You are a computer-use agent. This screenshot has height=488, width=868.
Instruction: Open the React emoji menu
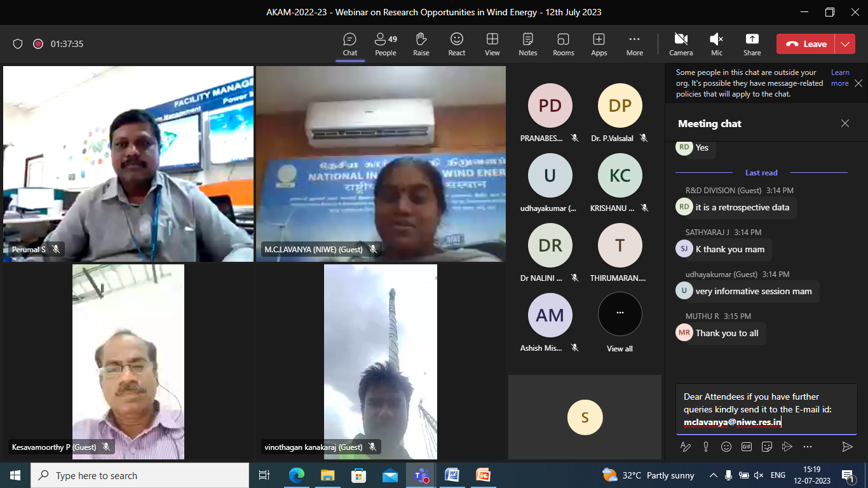pos(456,44)
